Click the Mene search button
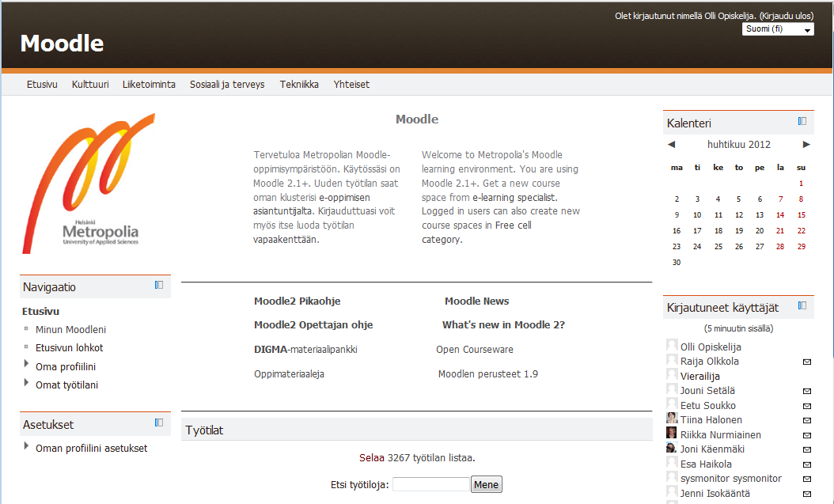Screen dimensions: 834x504 coord(486,484)
